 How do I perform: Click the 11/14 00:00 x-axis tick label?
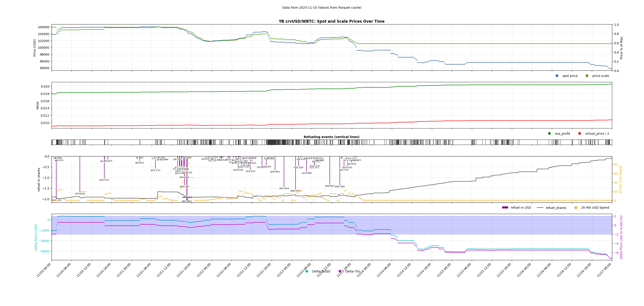364,270
